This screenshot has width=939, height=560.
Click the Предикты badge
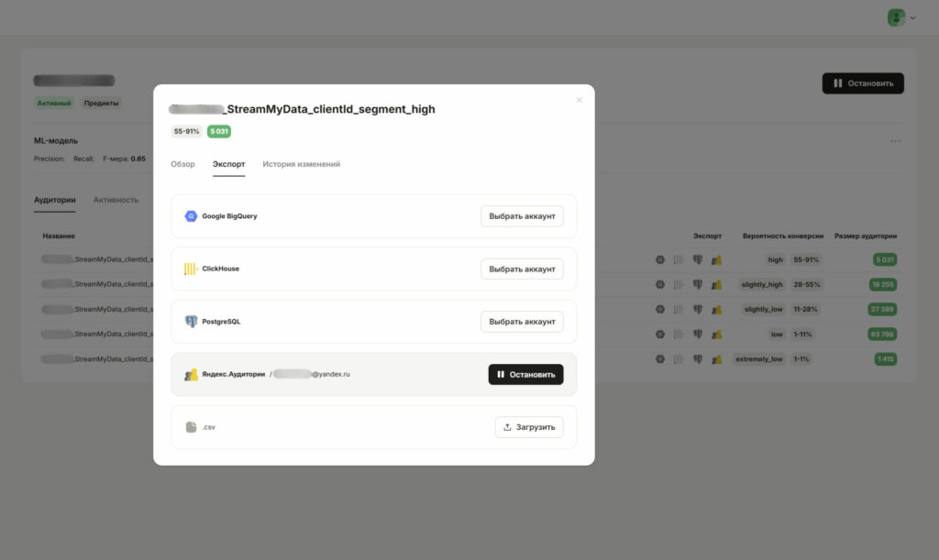point(101,103)
